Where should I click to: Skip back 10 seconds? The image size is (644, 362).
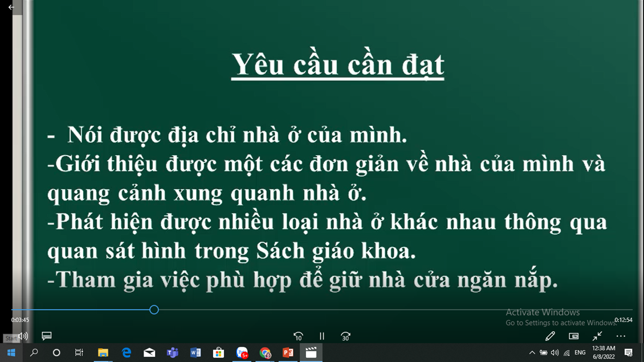298,336
